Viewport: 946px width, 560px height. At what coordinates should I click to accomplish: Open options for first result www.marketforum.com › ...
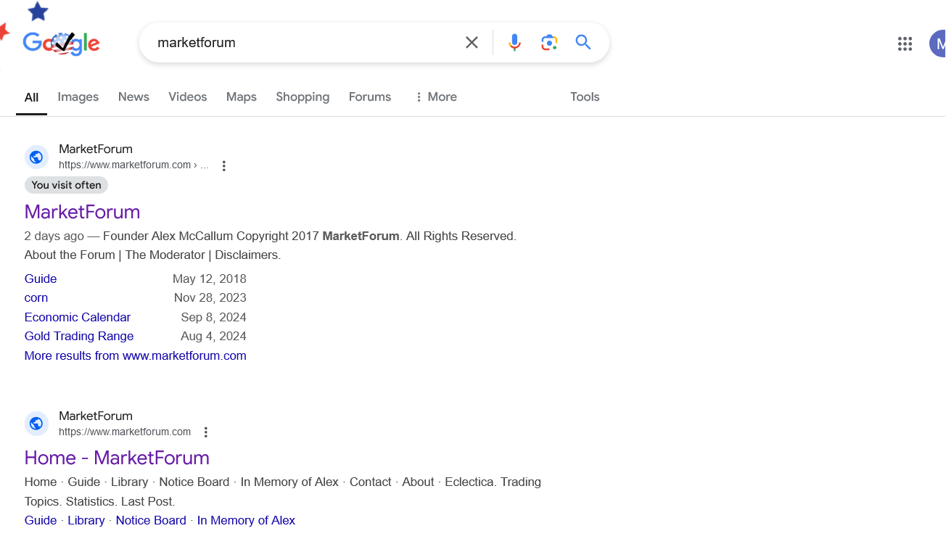coord(224,166)
